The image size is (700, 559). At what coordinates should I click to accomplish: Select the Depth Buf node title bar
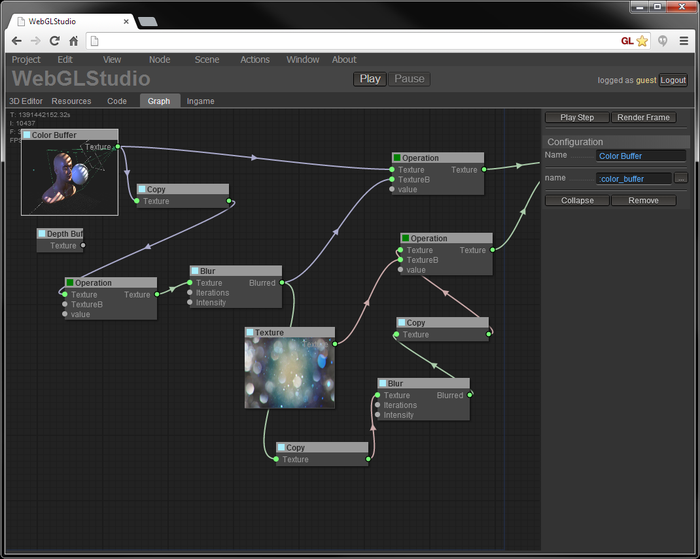tap(60, 234)
